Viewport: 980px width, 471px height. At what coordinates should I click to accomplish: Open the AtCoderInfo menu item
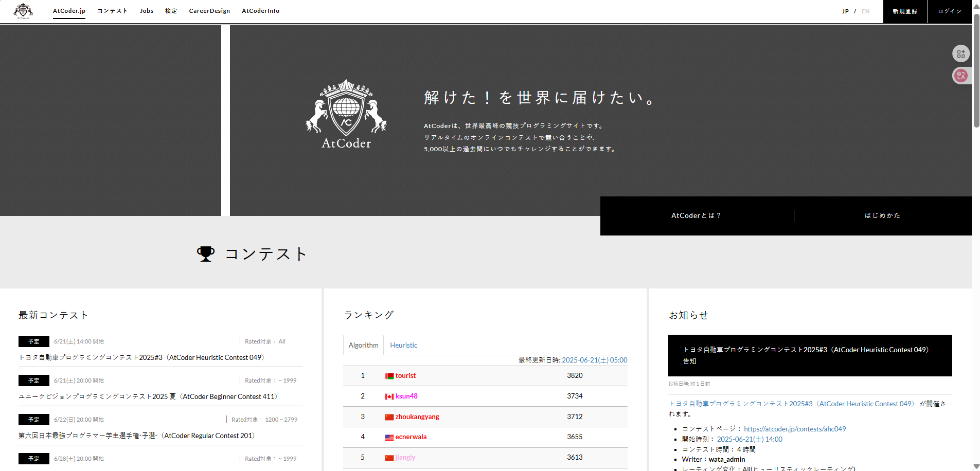(260, 11)
